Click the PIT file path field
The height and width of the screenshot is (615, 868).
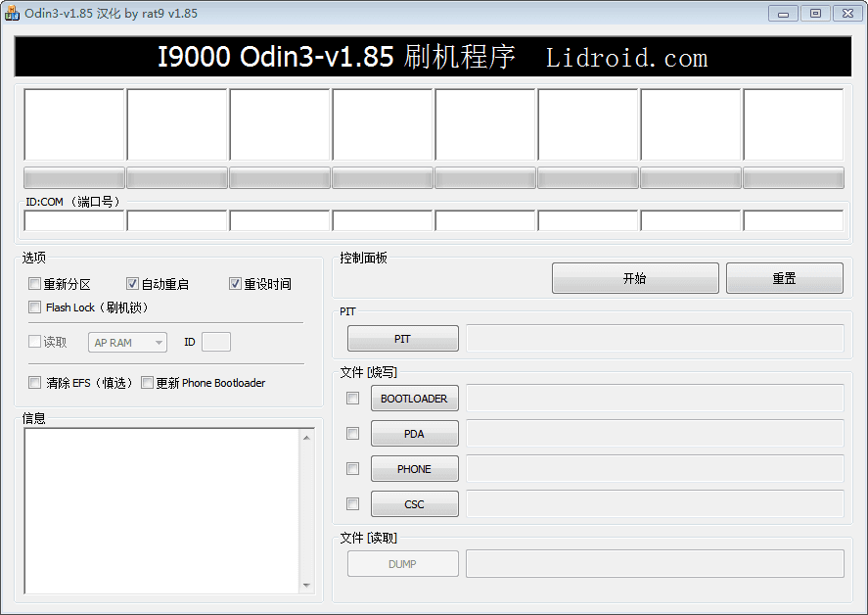click(x=655, y=339)
